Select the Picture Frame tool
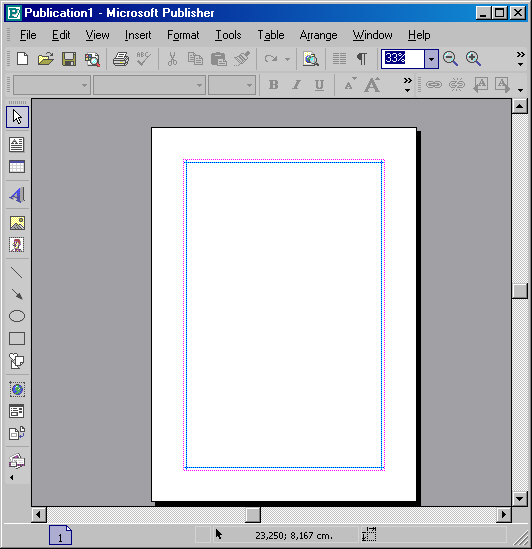The image size is (532, 549). tap(17, 223)
